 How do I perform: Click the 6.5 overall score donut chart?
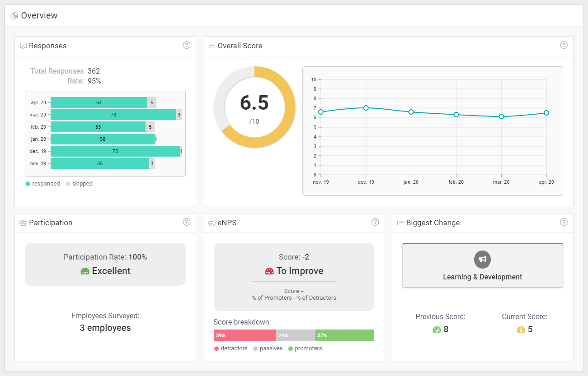coord(254,107)
